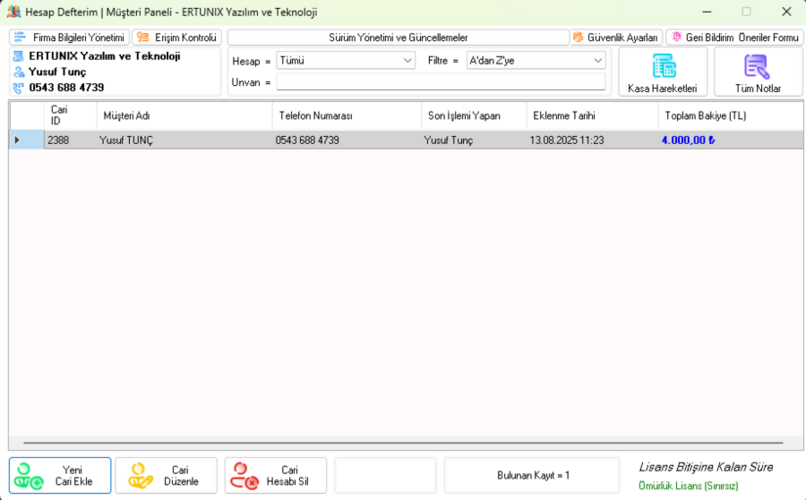
Task: Click Lisans Bitişine Kalan Süre label
Action: point(706,467)
